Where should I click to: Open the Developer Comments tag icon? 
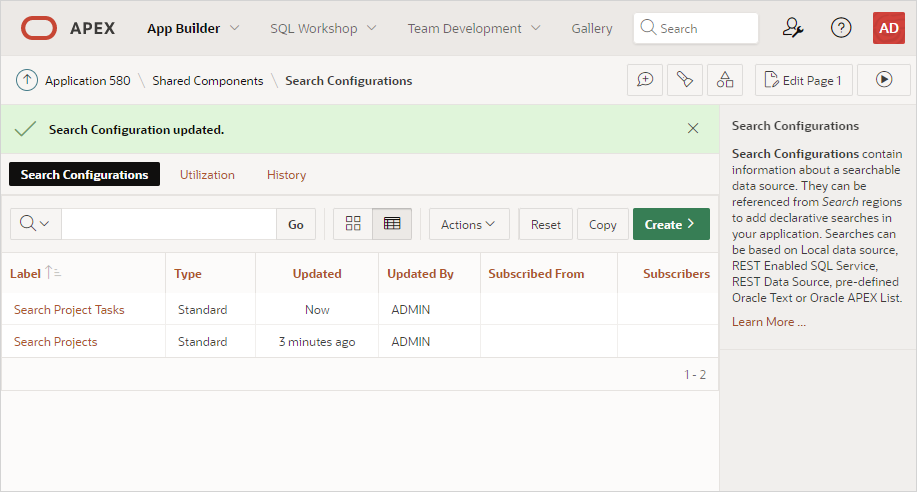click(x=685, y=80)
